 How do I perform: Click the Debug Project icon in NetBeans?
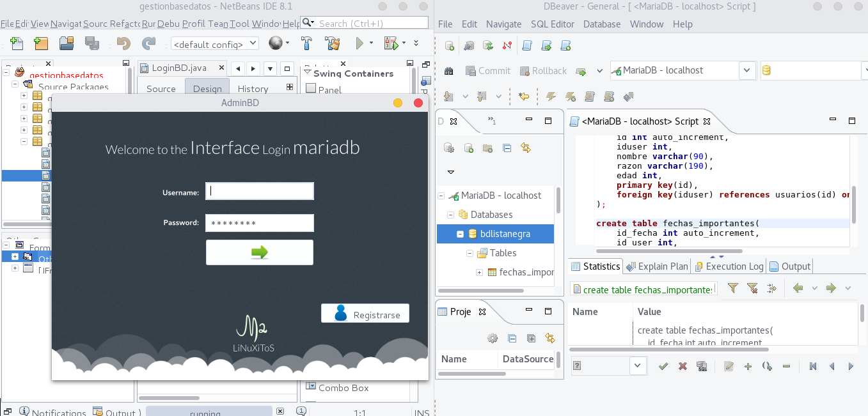tap(391, 43)
